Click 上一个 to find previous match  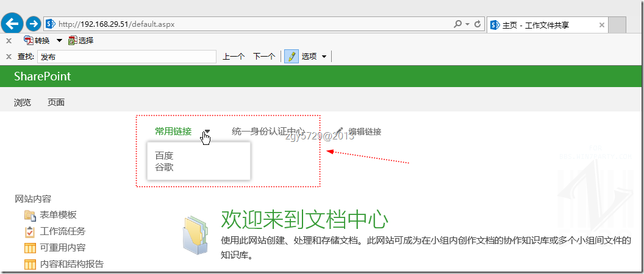234,57
